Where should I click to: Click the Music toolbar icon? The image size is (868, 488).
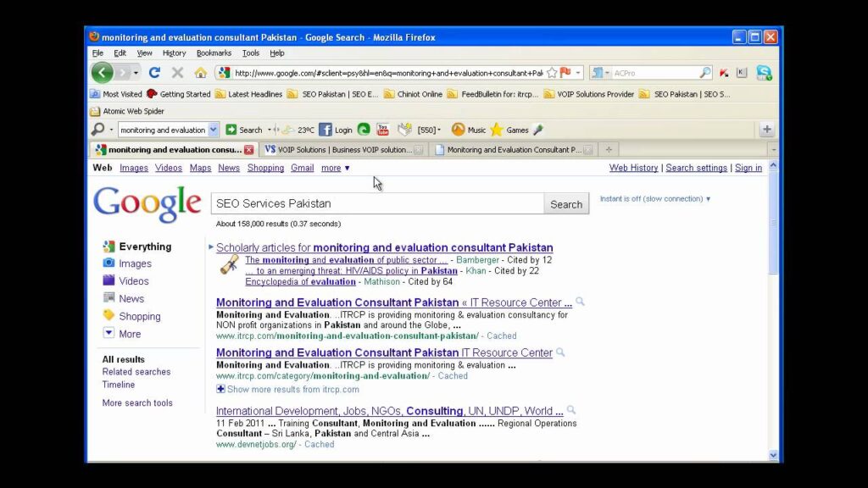pyautogui.click(x=468, y=130)
